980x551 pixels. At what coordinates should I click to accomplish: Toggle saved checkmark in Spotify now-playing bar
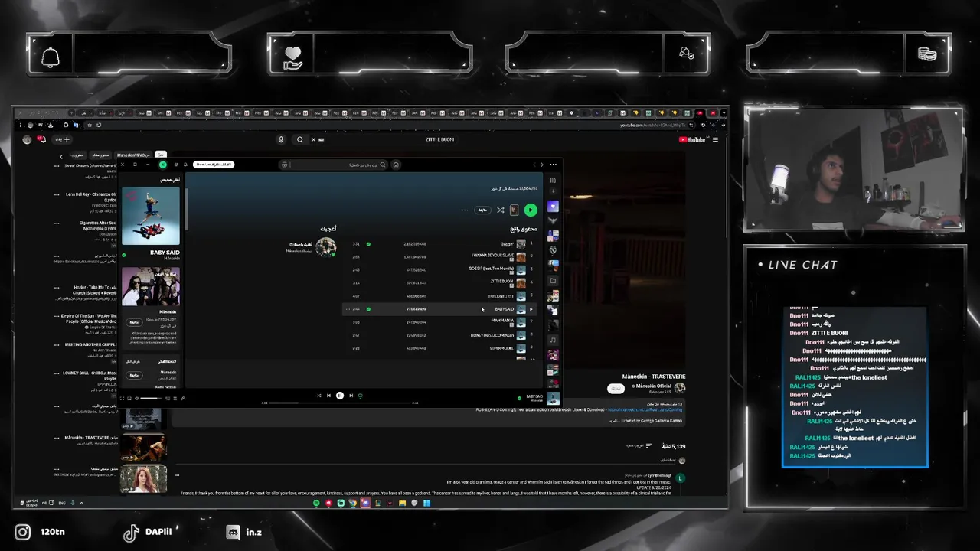tap(519, 398)
